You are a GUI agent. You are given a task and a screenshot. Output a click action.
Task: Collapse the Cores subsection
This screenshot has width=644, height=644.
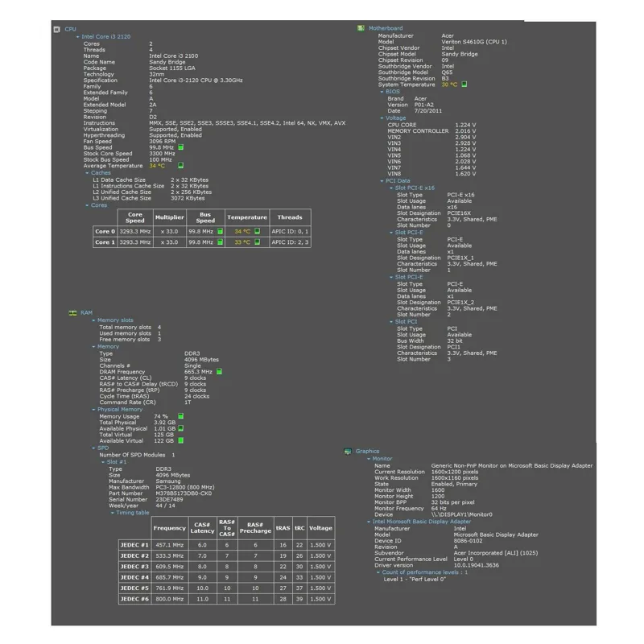click(x=87, y=205)
